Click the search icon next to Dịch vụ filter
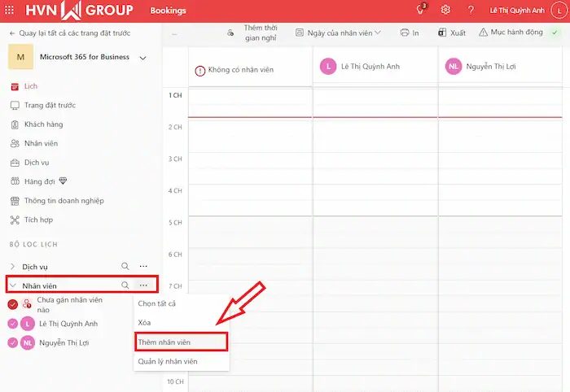 [x=125, y=266]
